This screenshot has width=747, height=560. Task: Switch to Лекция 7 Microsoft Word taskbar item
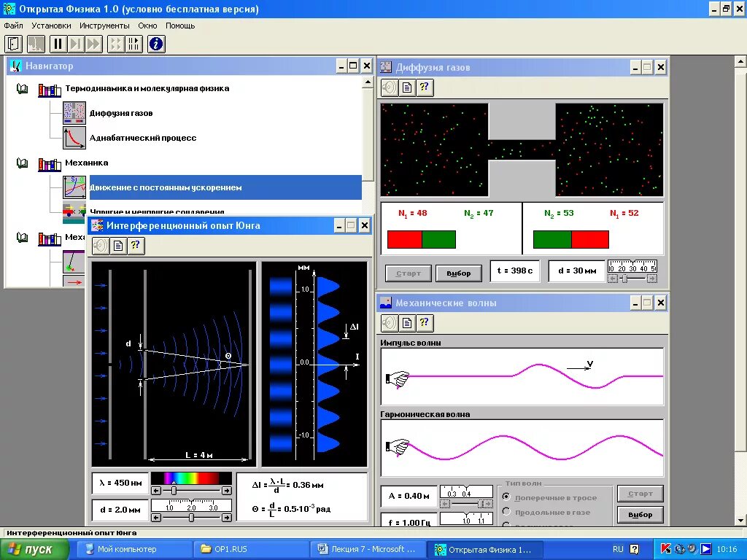point(368,549)
